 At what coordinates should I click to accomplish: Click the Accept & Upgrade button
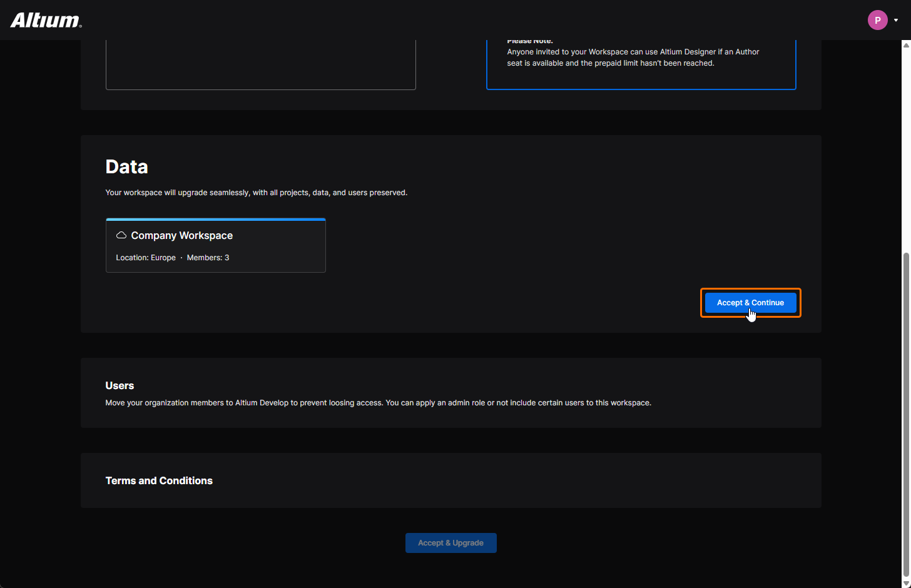click(x=451, y=543)
